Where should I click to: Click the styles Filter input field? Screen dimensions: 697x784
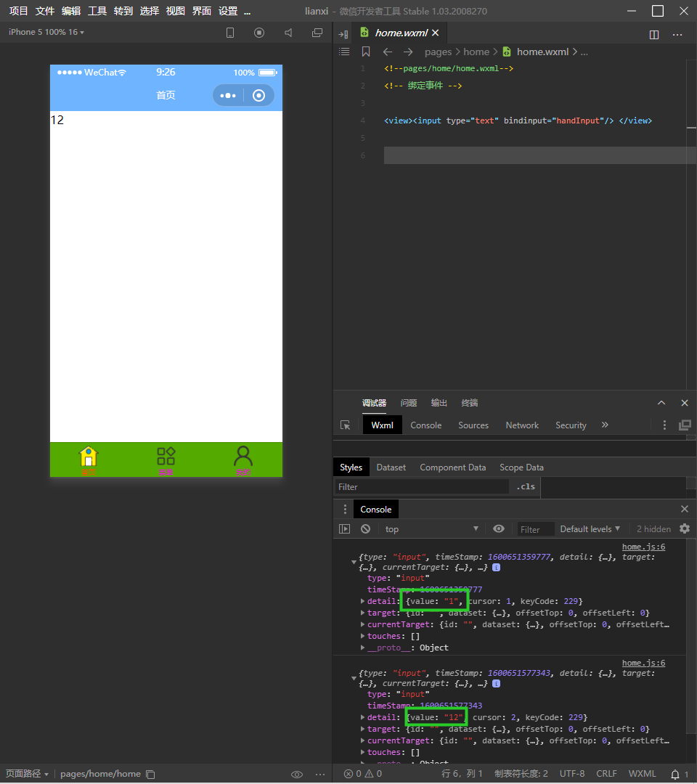tap(422, 487)
